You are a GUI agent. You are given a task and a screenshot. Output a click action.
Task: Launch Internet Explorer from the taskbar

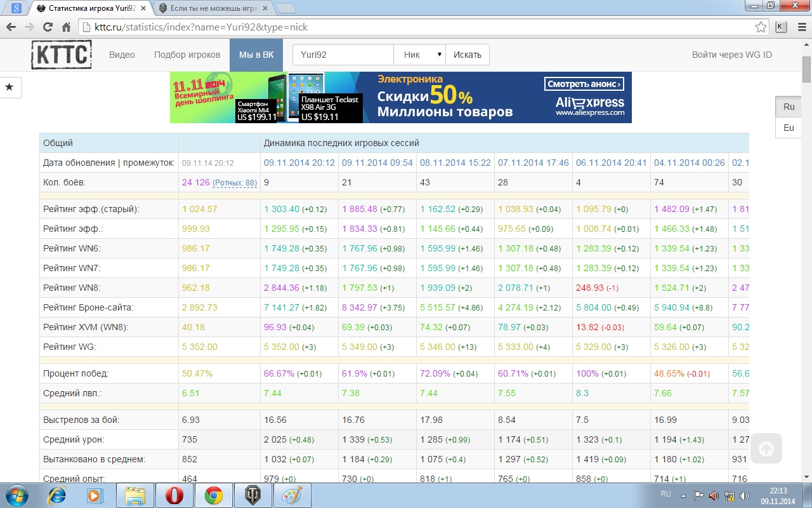58,495
